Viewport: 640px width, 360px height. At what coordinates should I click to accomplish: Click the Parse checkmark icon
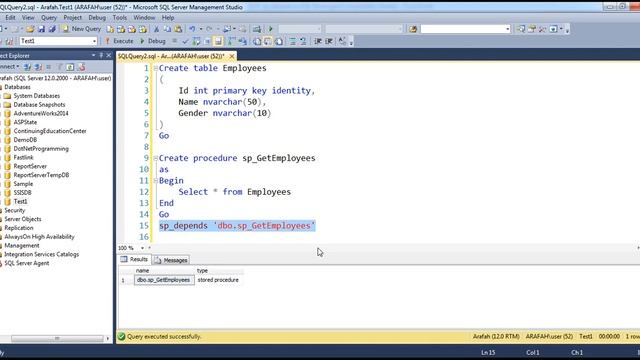point(185,41)
